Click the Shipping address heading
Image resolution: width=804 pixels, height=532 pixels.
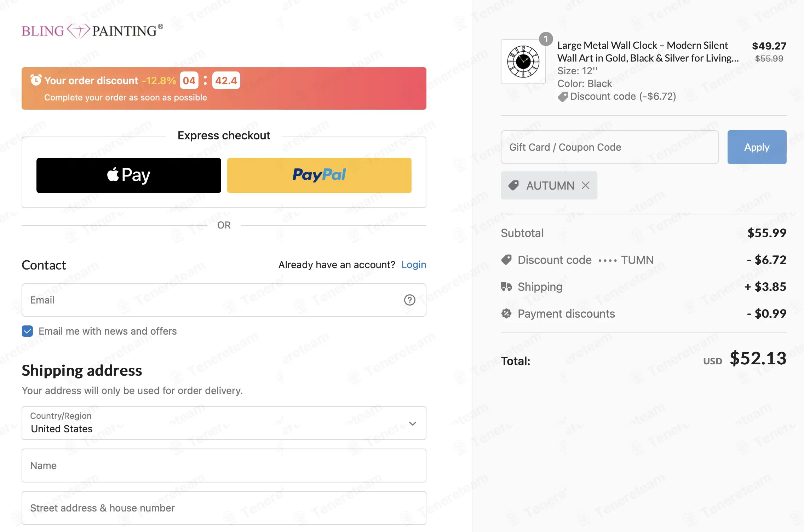coord(82,371)
